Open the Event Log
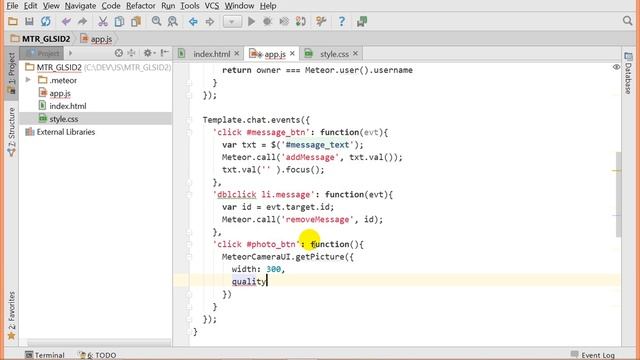This screenshot has width=640, height=360. pyautogui.click(x=593, y=355)
